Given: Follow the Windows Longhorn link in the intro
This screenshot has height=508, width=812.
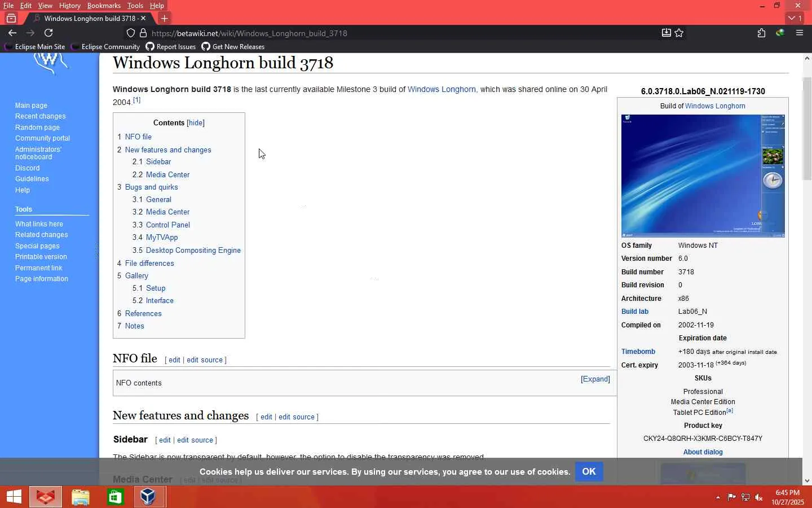Looking at the screenshot, I should click(442, 89).
